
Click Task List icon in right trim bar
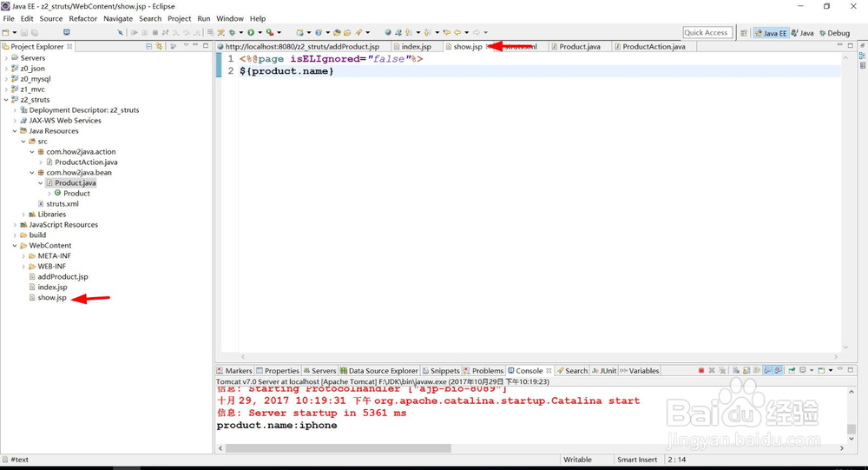pyautogui.click(x=862, y=65)
